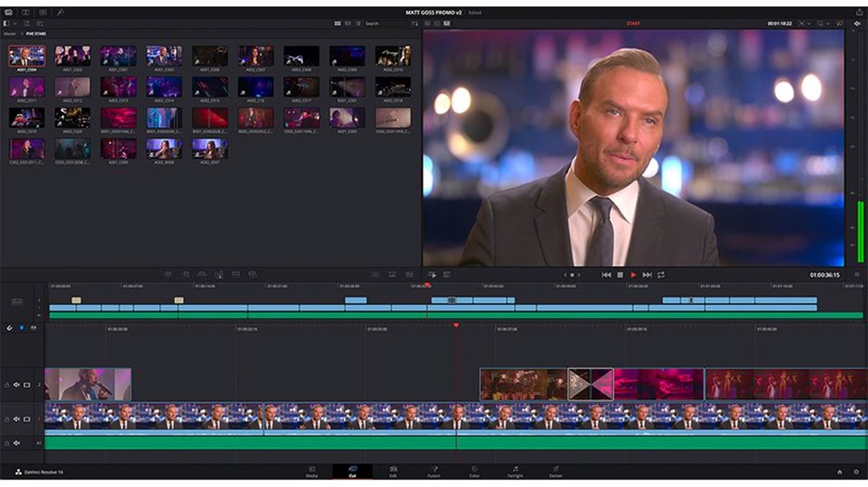Open the Media Pool panel icon
The width and height of the screenshot is (868, 487).
pyautogui.click(x=9, y=12)
